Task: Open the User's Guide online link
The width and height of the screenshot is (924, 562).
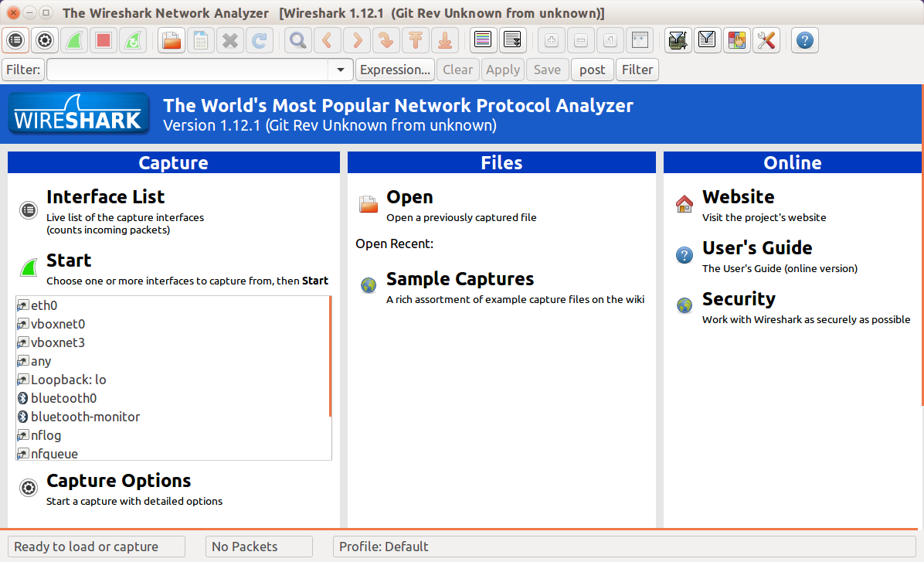Action: tap(756, 248)
